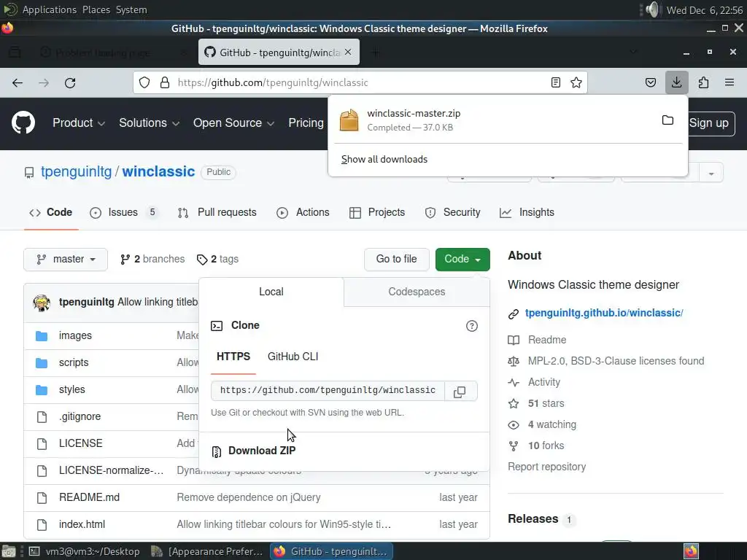747x560 pixels.
Task: Open README.md file
Action: pos(89,497)
